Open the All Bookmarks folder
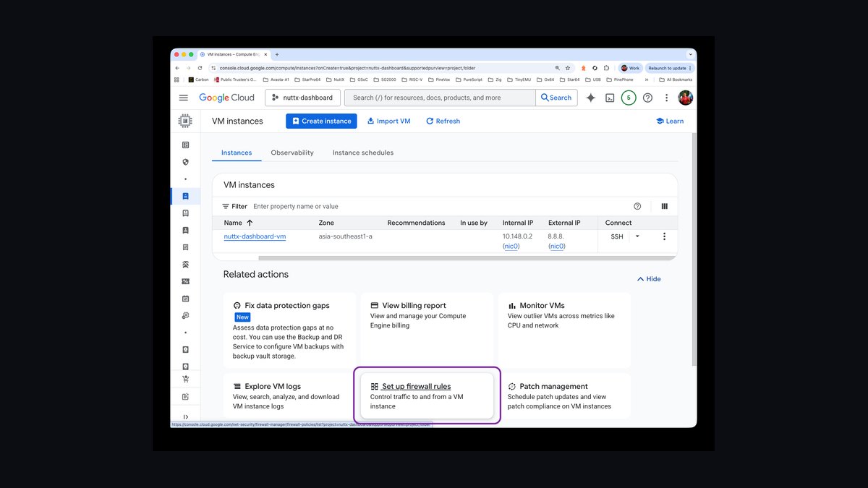The height and width of the screenshot is (488, 868). [x=676, y=80]
